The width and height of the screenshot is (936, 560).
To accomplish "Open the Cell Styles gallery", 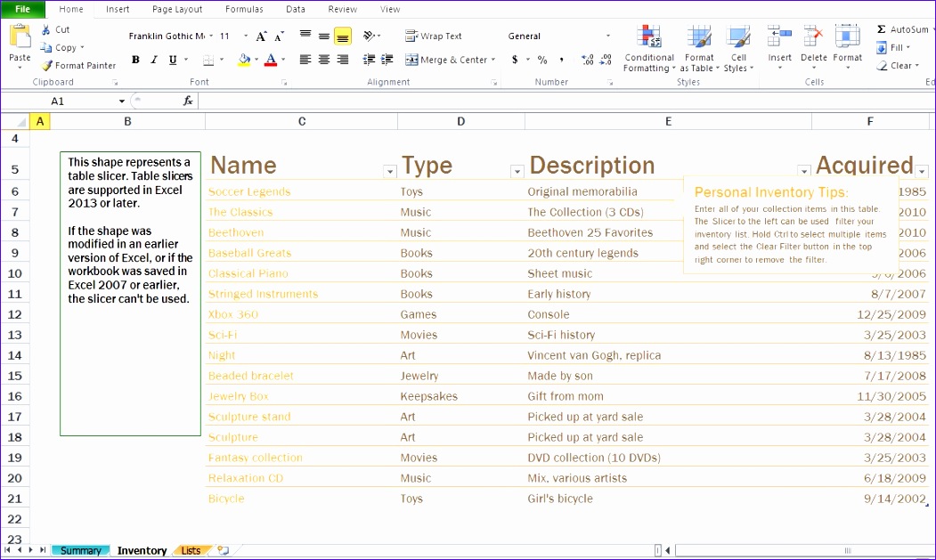I will pos(738,49).
